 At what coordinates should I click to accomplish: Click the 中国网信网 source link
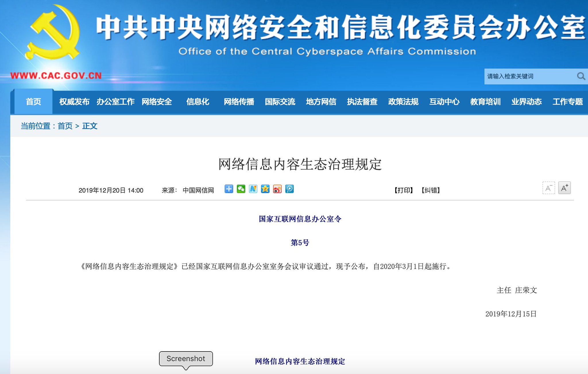coord(198,190)
